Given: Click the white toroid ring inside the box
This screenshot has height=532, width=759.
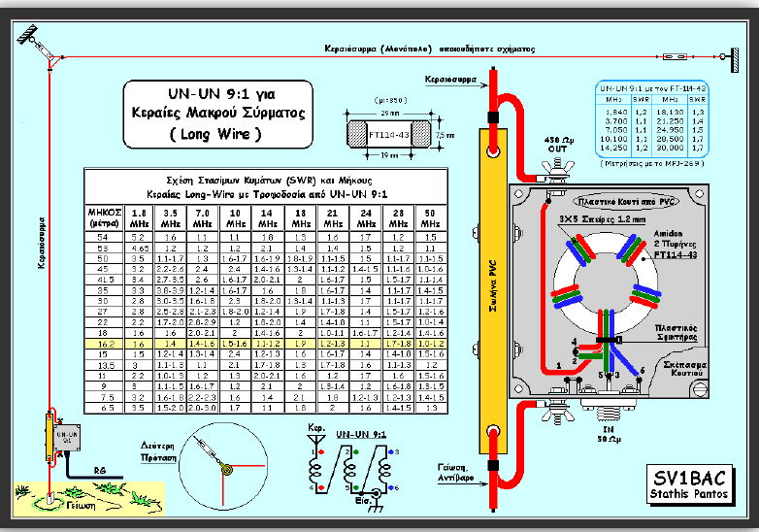Looking at the screenshot, I should tap(606, 283).
